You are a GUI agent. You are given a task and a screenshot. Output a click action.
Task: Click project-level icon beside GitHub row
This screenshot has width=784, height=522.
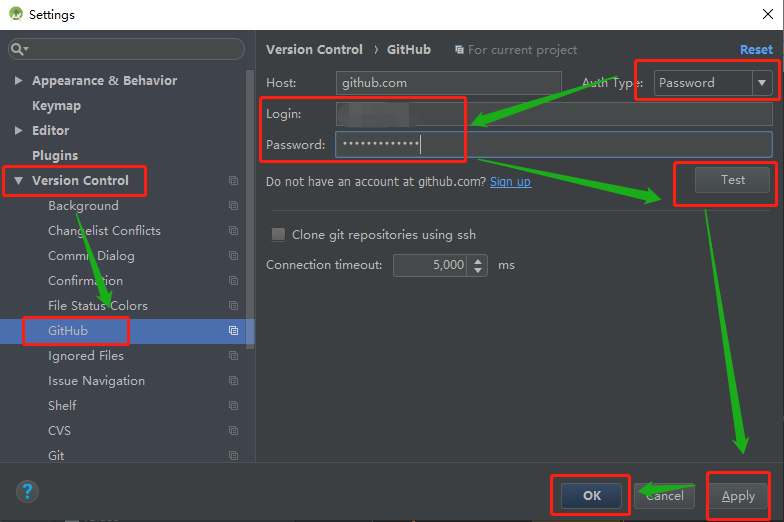(x=234, y=330)
